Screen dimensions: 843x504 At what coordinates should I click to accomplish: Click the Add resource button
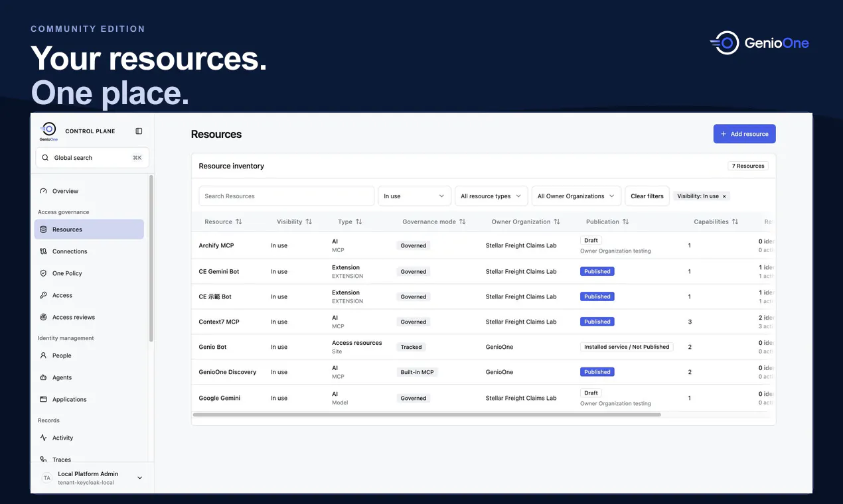pyautogui.click(x=744, y=134)
